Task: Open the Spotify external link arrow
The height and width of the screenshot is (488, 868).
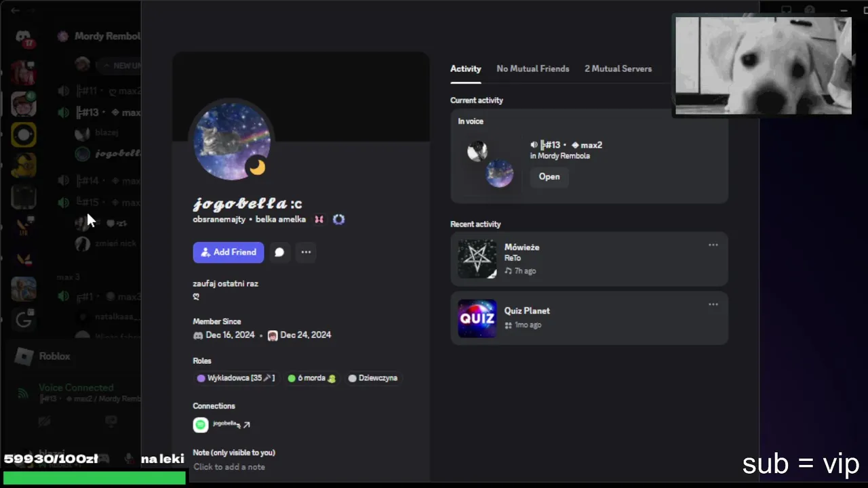Action: point(246,425)
